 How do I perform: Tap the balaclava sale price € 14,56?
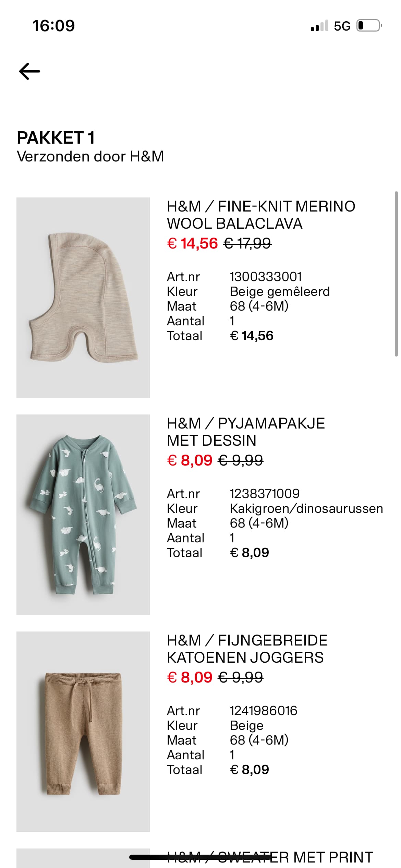(x=192, y=243)
